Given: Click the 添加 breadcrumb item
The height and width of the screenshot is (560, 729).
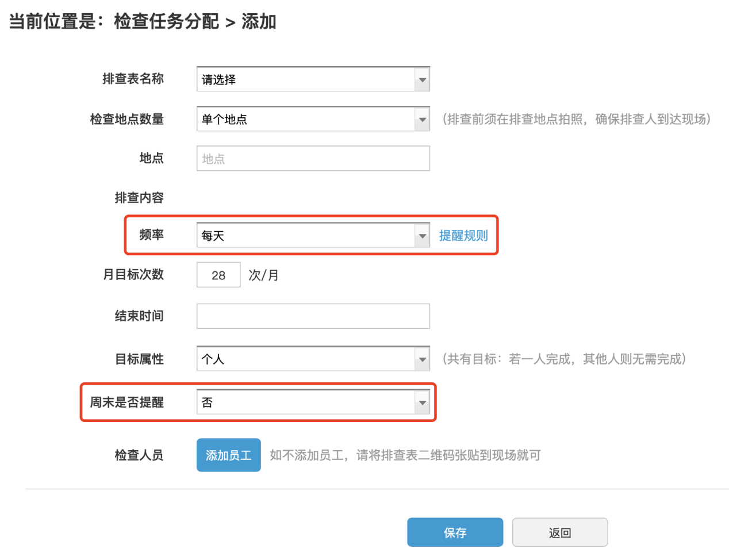Looking at the screenshot, I should pos(259,21).
